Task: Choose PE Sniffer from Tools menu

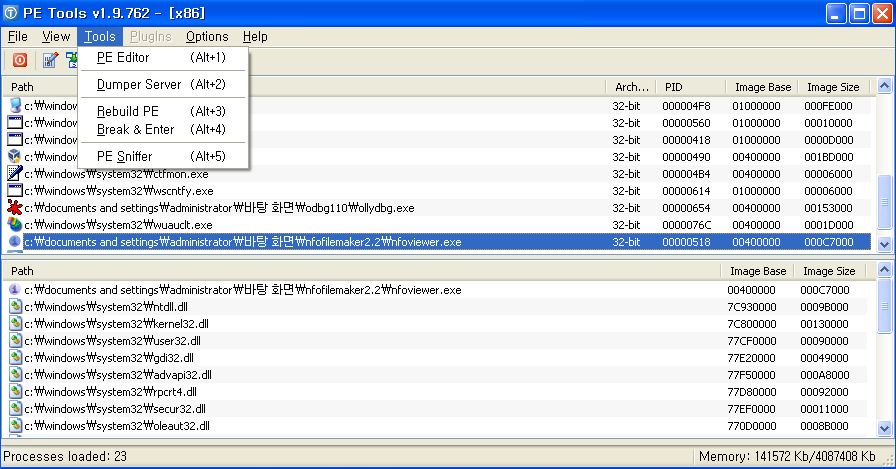Action: pyautogui.click(x=163, y=157)
